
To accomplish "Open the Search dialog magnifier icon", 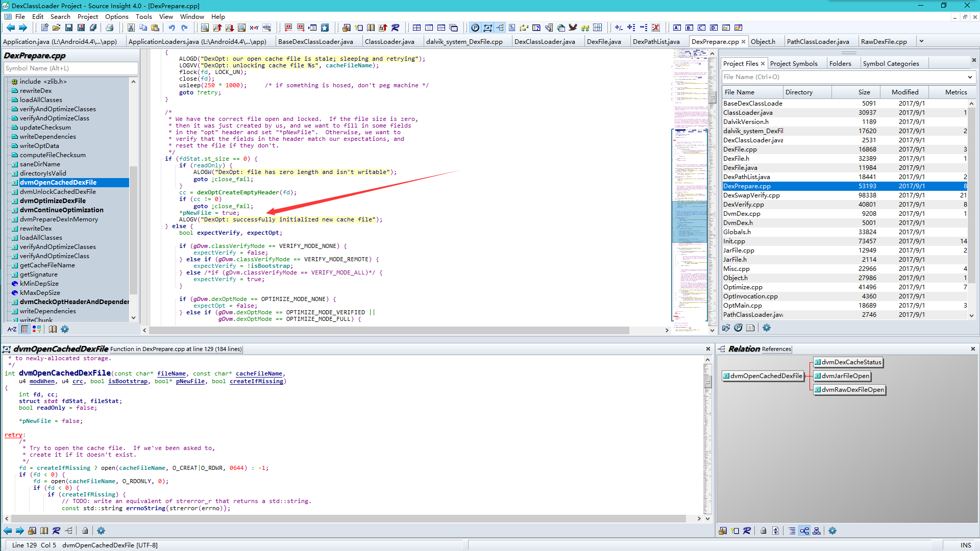I will click(205, 28).
